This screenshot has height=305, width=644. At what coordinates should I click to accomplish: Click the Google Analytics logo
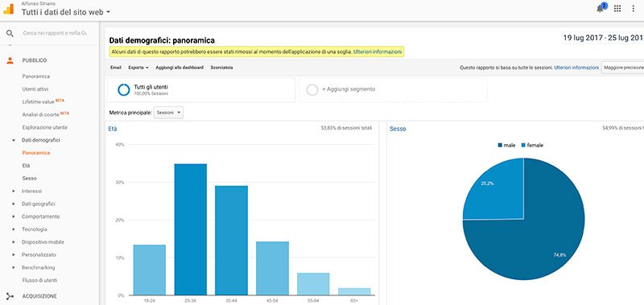(9, 9)
